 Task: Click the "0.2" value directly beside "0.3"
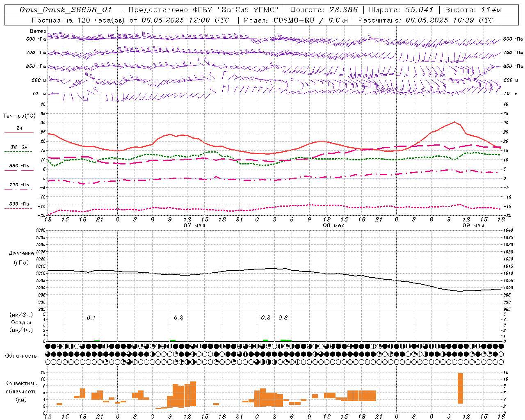click(266, 317)
